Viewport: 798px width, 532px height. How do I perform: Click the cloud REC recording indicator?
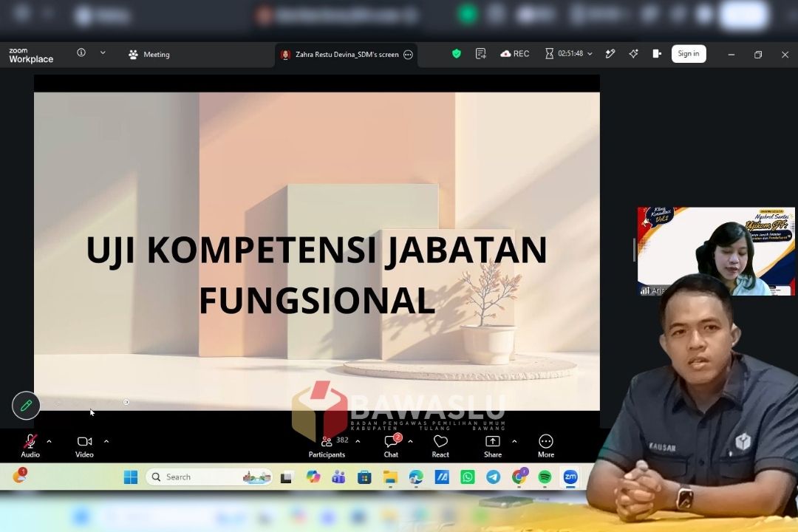515,53
